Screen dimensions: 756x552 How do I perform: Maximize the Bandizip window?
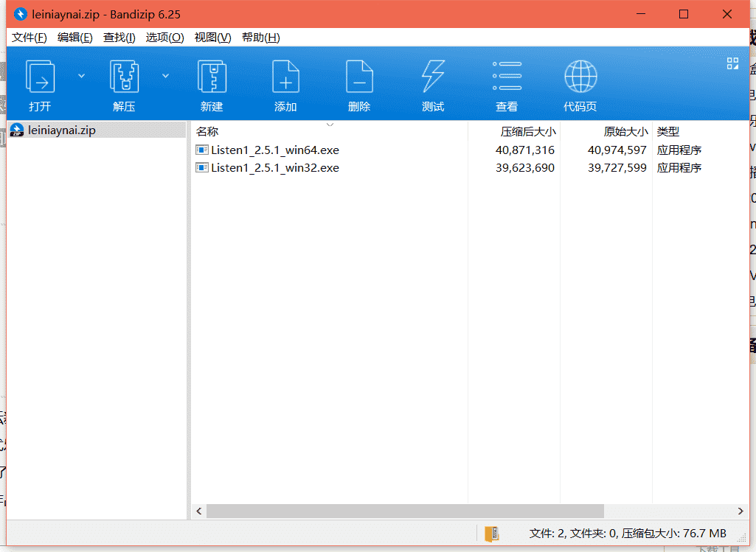tap(684, 14)
